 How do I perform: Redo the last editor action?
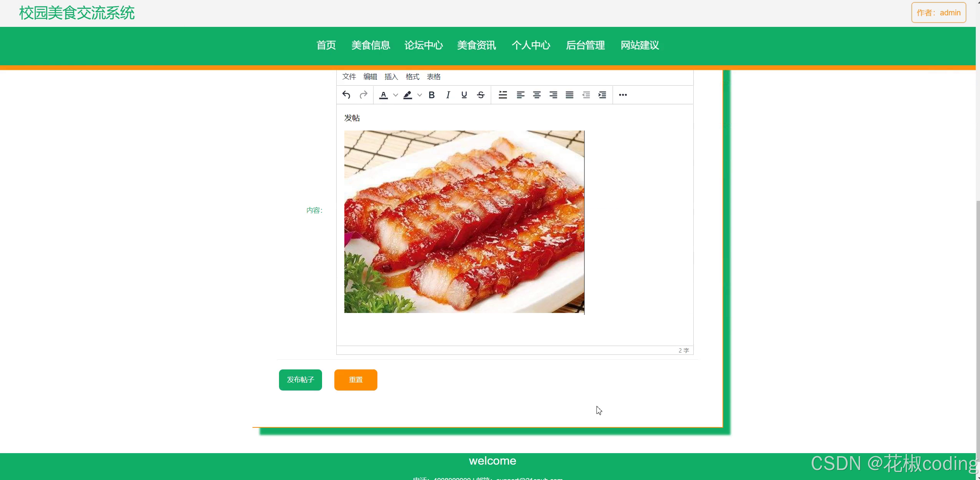pos(364,95)
